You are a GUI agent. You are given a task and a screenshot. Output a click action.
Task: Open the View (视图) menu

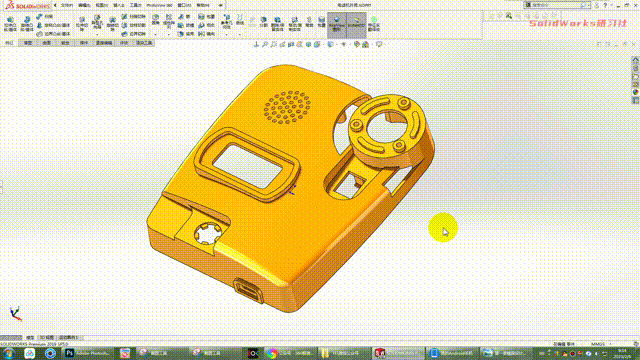tap(101, 5)
